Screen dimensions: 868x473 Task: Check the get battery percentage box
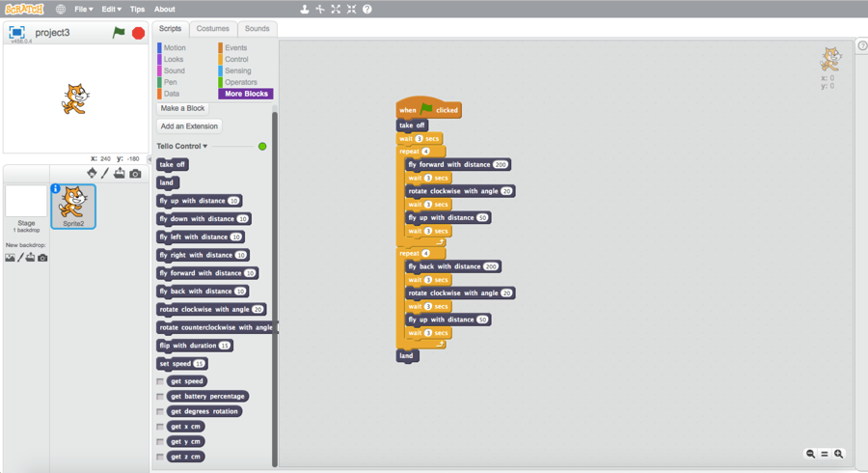point(160,397)
